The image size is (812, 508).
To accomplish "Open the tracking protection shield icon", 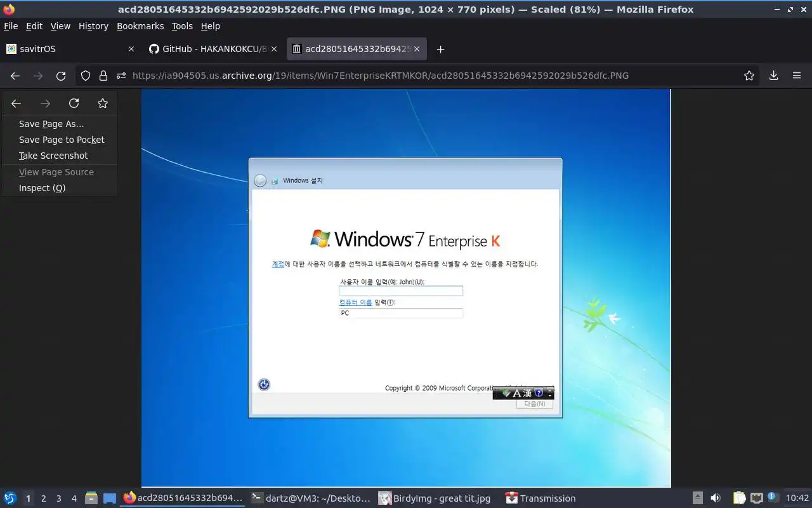I will (86, 76).
